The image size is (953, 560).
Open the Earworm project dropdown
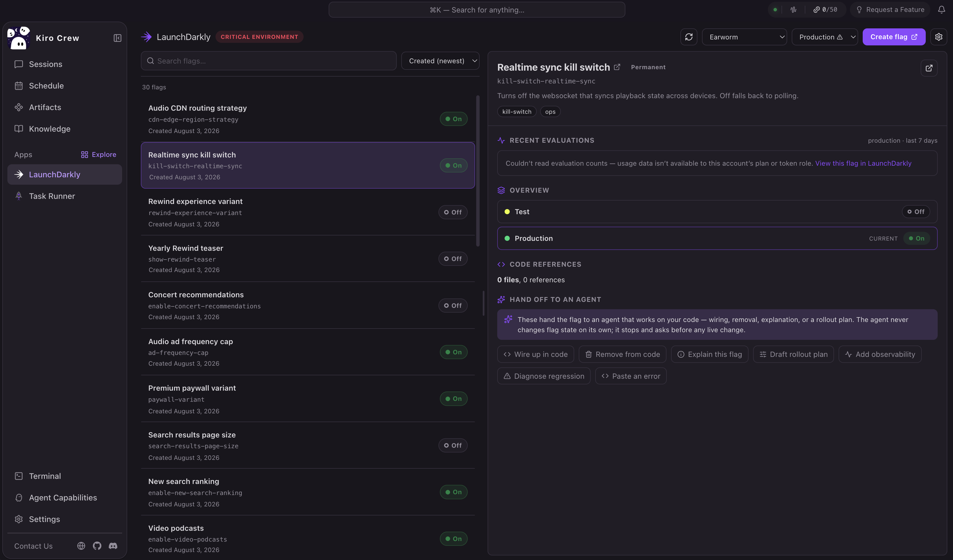pos(744,37)
